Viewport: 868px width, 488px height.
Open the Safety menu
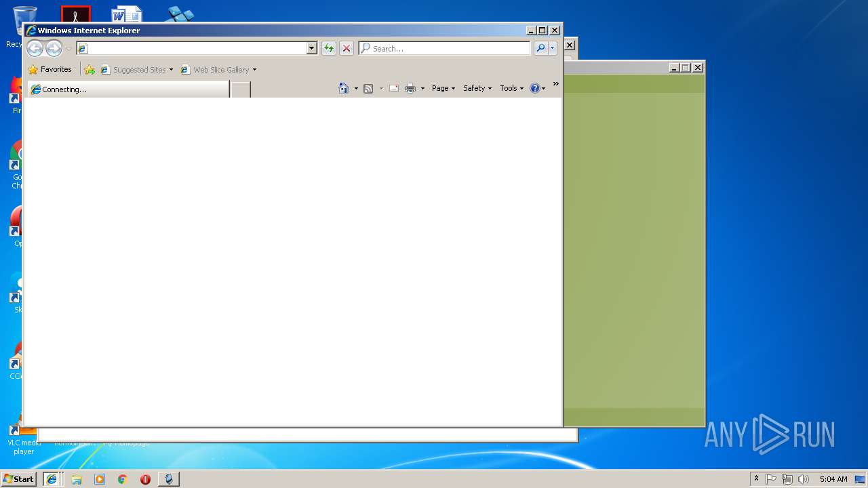tap(477, 88)
